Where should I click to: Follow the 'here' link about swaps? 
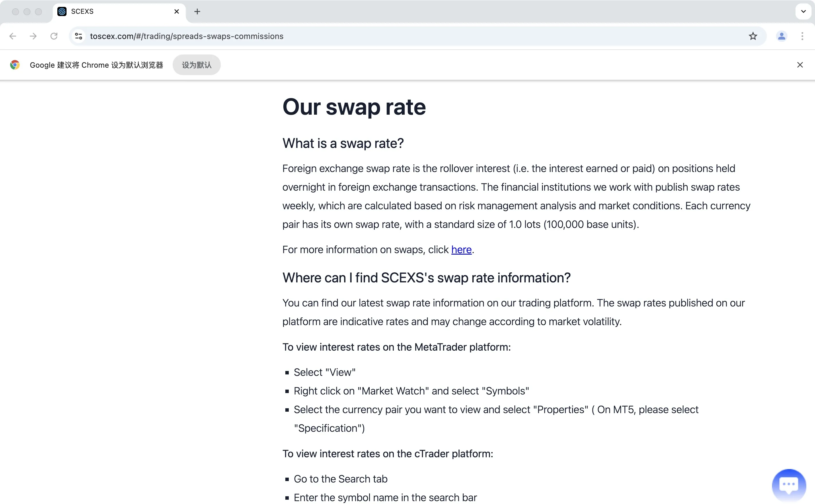click(461, 250)
